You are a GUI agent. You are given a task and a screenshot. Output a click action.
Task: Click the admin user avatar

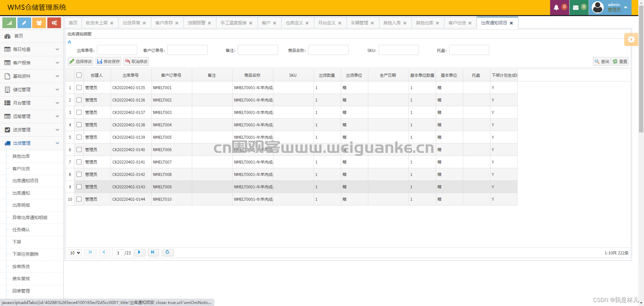click(x=598, y=7)
